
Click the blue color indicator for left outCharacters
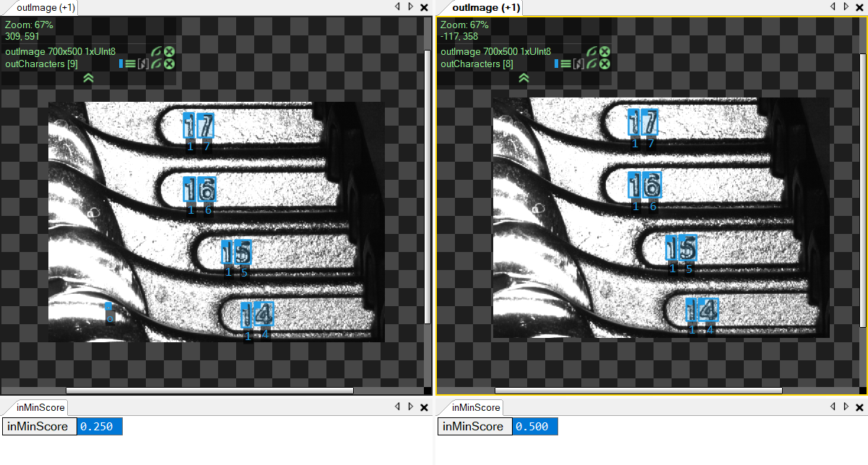(x=121, y=64)
